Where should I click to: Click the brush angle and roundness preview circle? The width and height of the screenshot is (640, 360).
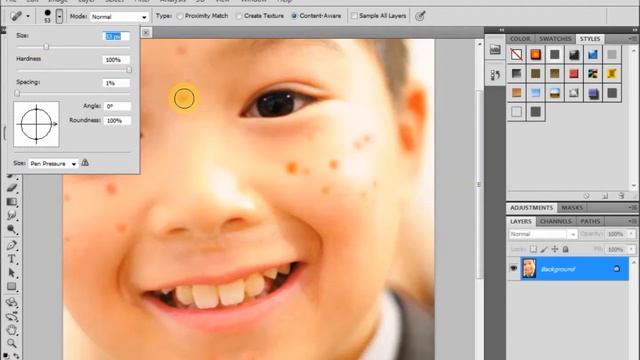[36, 124]
